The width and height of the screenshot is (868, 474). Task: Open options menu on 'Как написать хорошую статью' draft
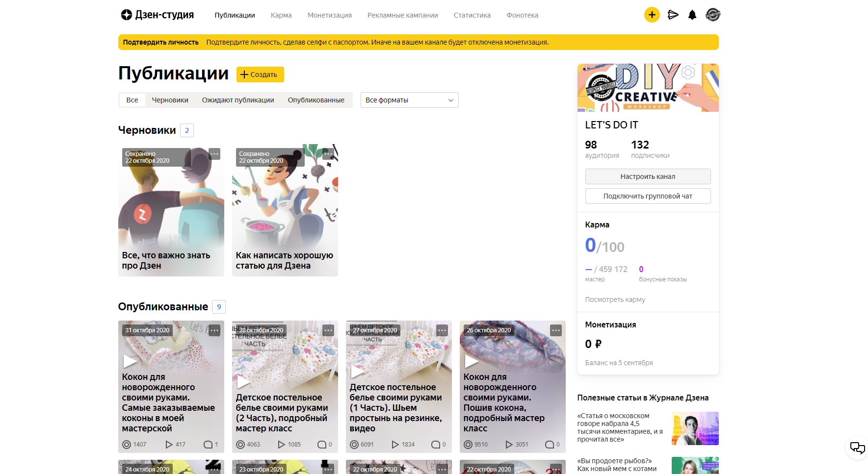pyautogui.click(x=328, y=154)
